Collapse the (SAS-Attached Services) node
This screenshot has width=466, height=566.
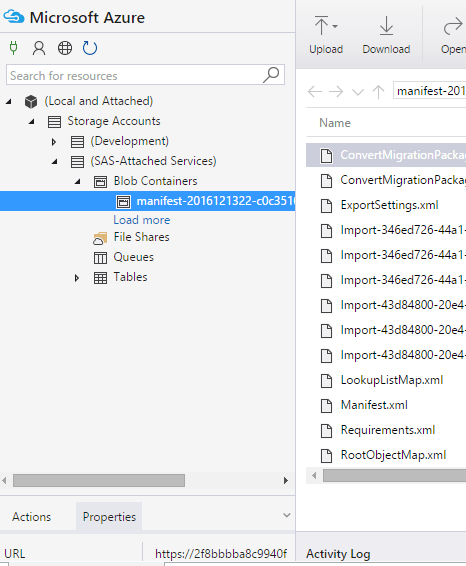point(55,162)
